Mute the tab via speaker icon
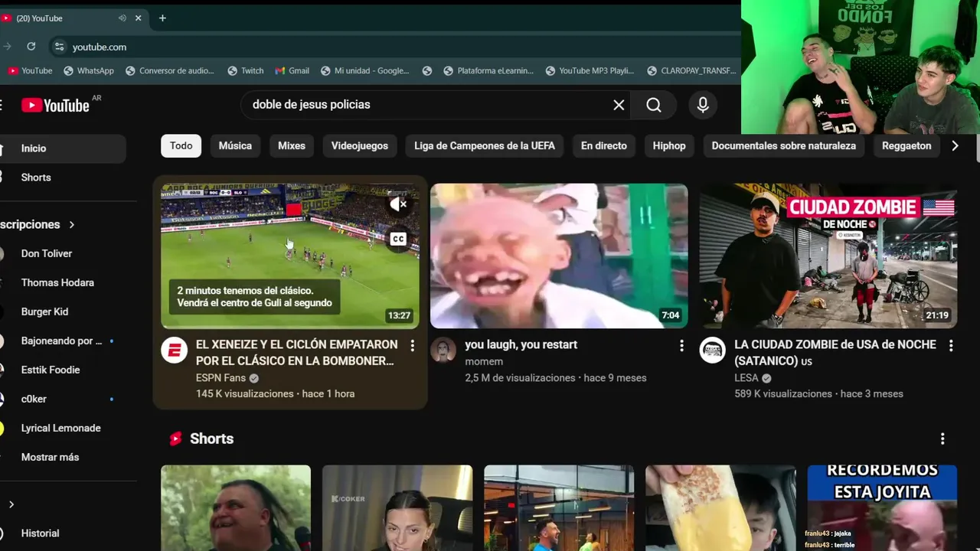980x551 pixels. pyautogui.click(x=122, y=18)
